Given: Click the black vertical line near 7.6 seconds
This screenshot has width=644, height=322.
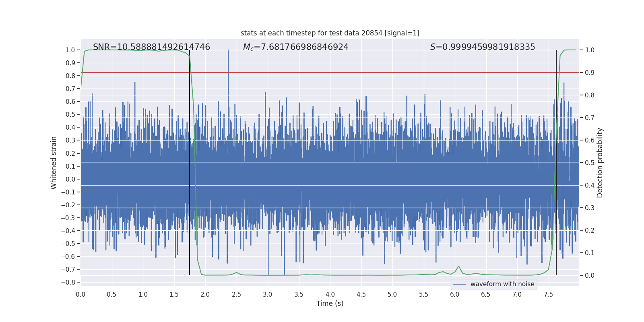Looking at the screenshot, I should pyautogui.click(x=556, y=163).
